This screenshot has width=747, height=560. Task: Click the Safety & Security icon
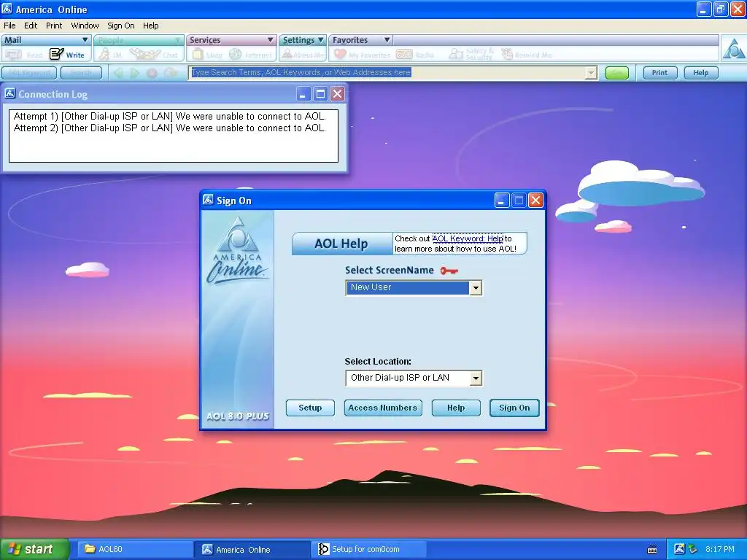tap(456, 54)
